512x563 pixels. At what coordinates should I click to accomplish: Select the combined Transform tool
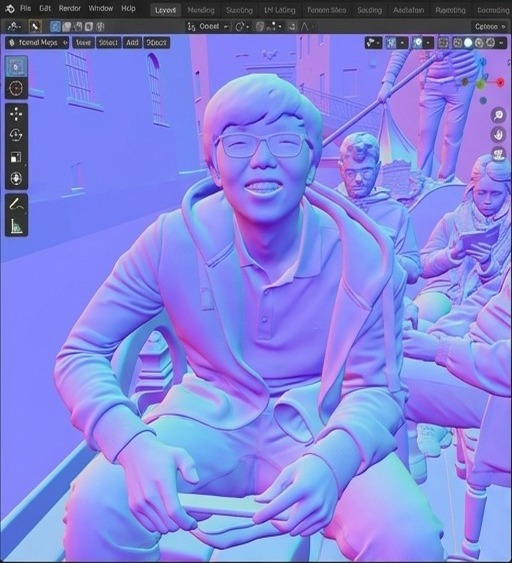click(x=16, y=178)
